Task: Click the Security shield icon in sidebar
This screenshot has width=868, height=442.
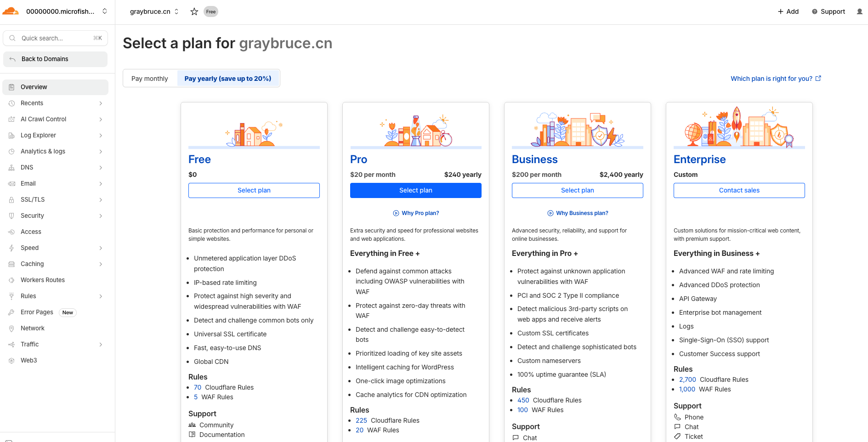Action: pos(11,216)
